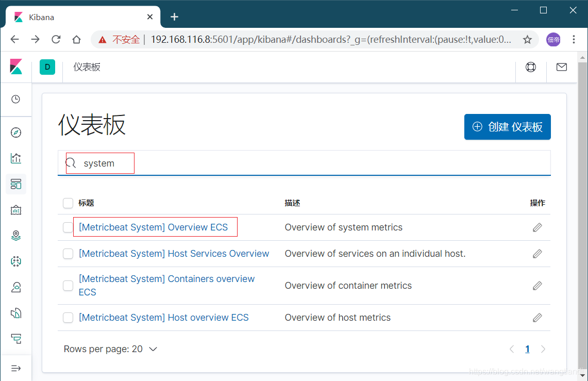
Task: Select the Dashboard icon in the sidebar
Action: tap(16, 184)
